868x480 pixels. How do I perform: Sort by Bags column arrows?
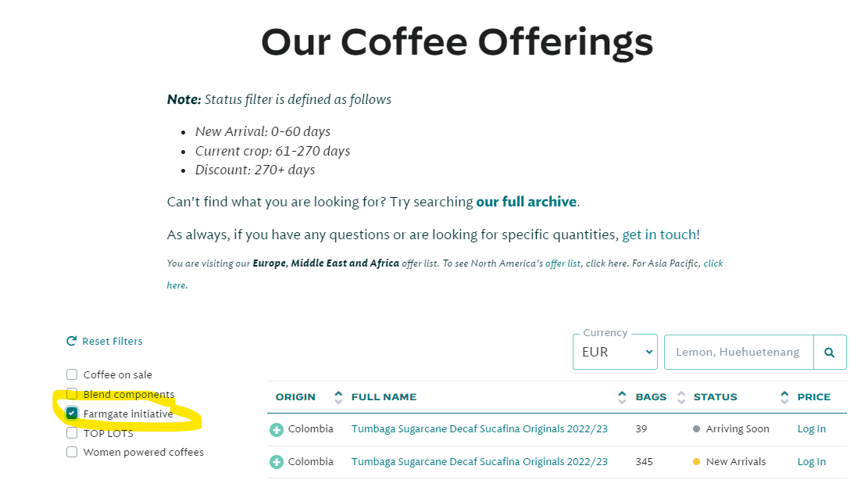coord(681,397)
